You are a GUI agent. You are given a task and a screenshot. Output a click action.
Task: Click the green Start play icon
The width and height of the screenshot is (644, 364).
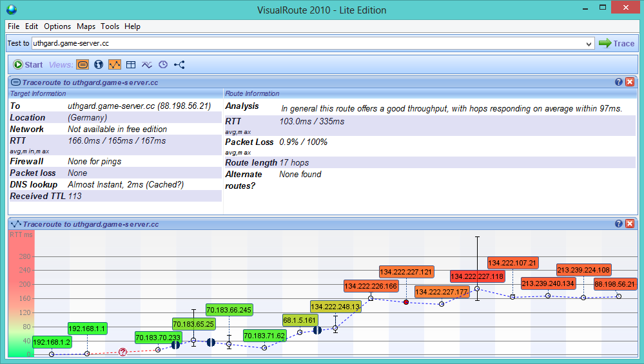tap(17, 64)
